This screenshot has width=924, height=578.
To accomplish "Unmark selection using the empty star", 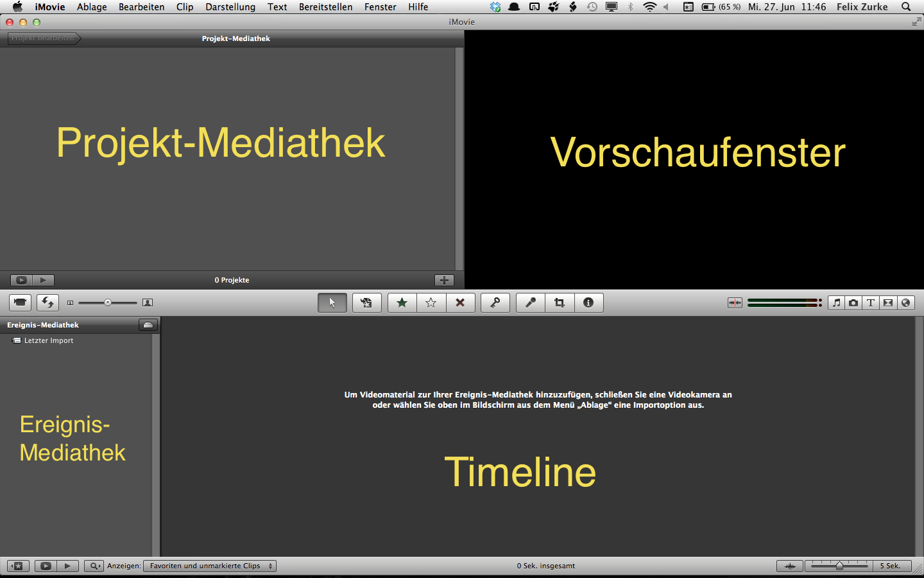I will (431, 302).
